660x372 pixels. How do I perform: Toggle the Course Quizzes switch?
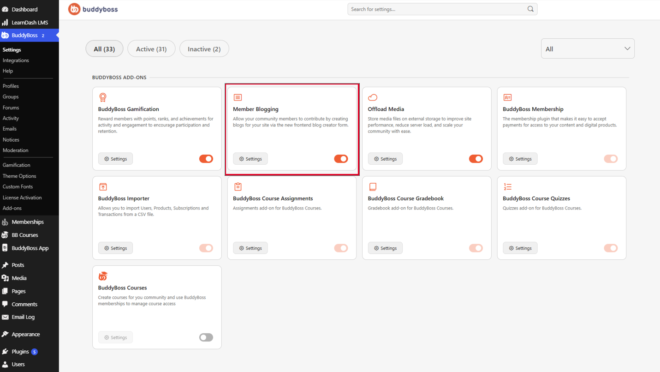coord(611,248)
